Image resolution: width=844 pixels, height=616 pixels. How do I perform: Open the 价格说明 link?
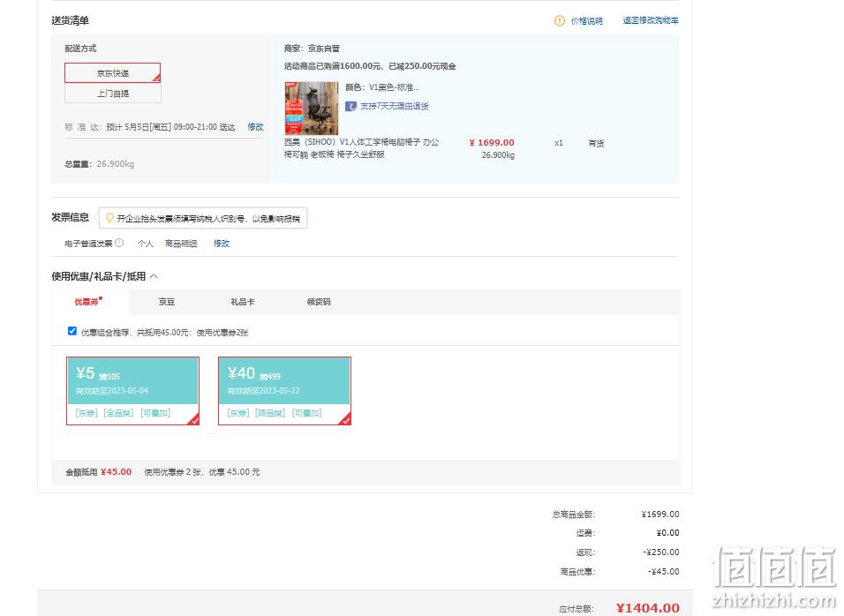587,21
